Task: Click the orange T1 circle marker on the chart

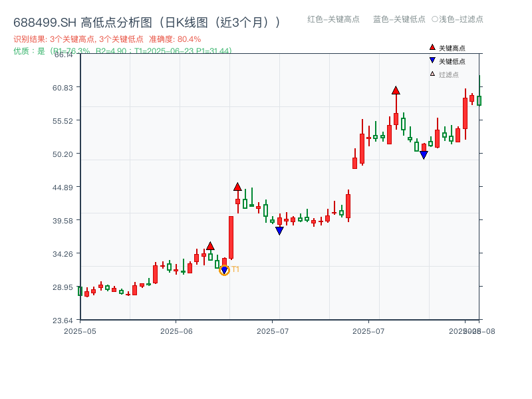Action: tap(225, 270)
